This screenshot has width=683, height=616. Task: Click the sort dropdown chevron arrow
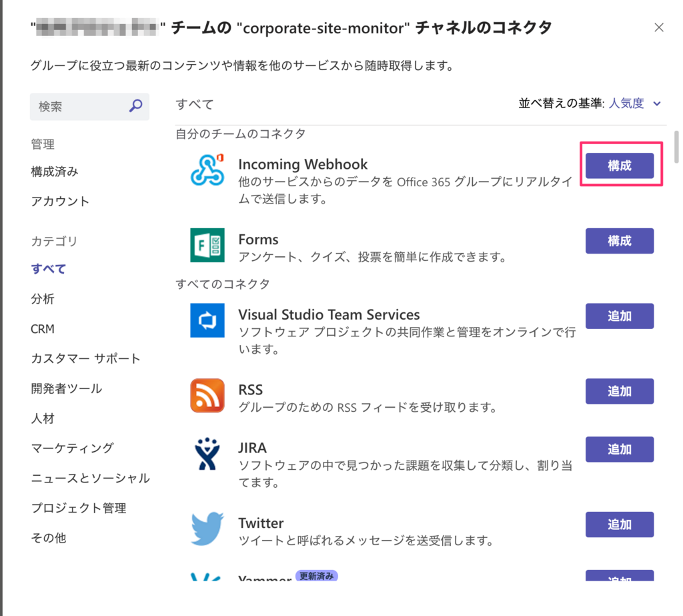[x=657, y=103]
